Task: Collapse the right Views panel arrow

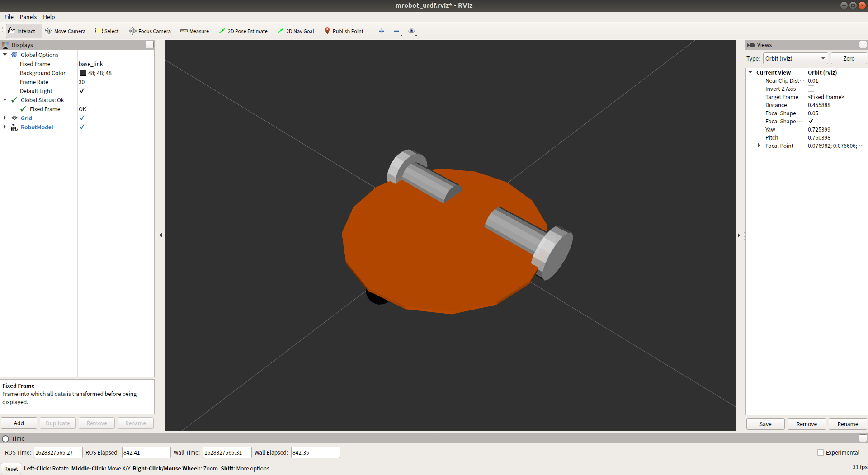Action: click(x=739, y=235)
